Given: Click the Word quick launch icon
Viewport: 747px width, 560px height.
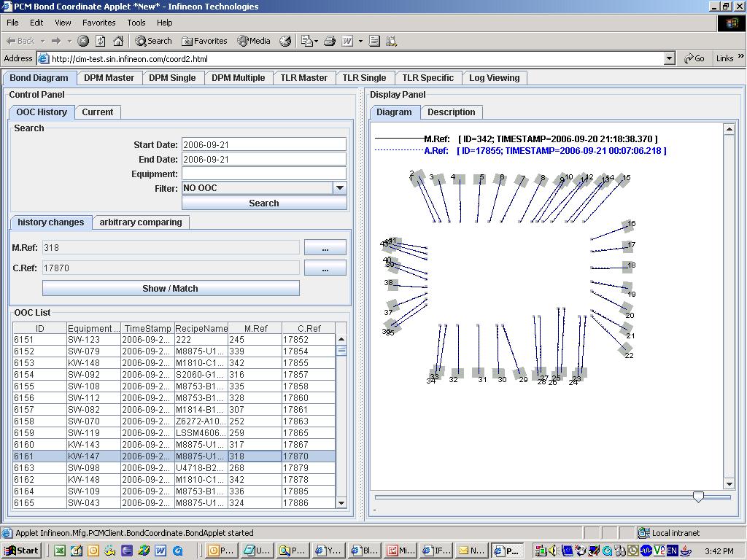Looking at the screenshot, I should [x=160, y=551].
